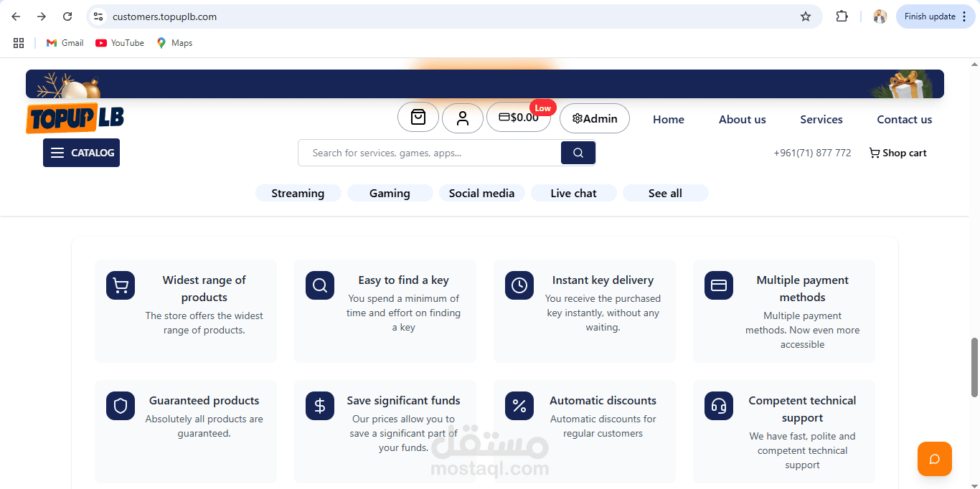The width and height of the screenshot is (980, 489).
Task: Click the "Competent technical support" heading
Action: (x=802, y=409)
